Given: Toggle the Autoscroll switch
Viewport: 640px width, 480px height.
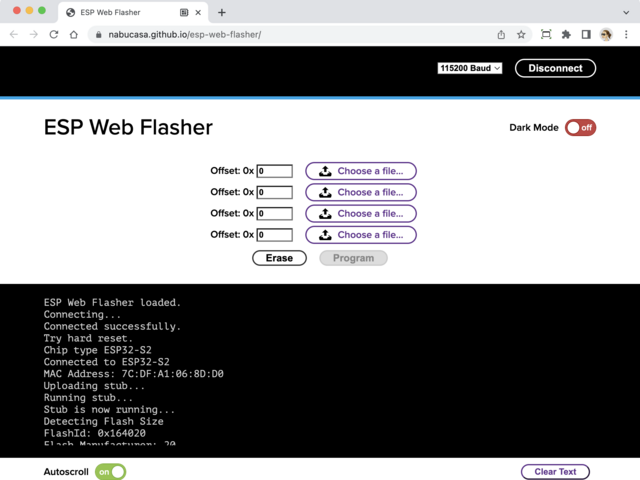Looking at the screenshot, I should tap(111, 472).
